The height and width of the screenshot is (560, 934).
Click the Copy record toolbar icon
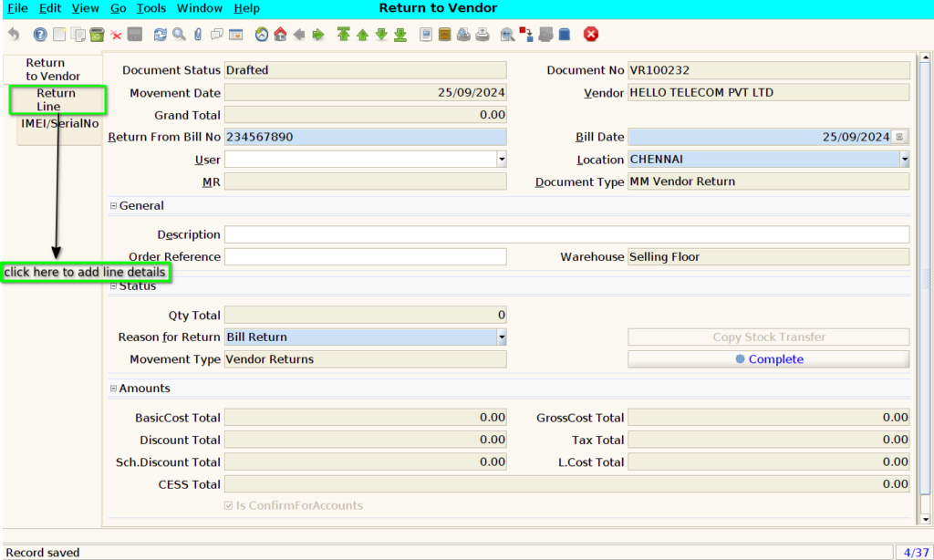pos(78,35)
